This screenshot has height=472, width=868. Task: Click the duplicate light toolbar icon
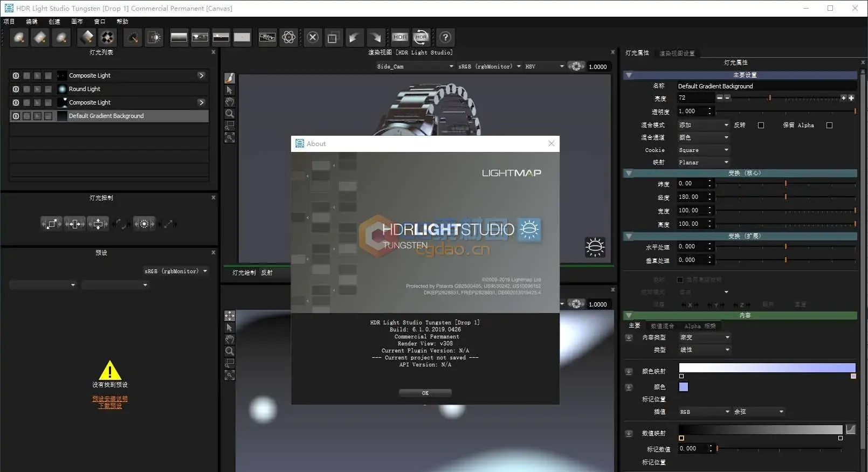pos(333,37)
